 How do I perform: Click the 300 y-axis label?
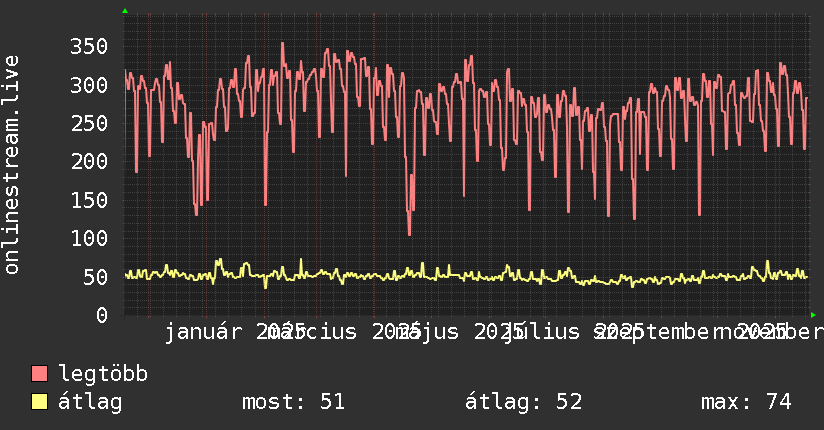pos(89,85)
